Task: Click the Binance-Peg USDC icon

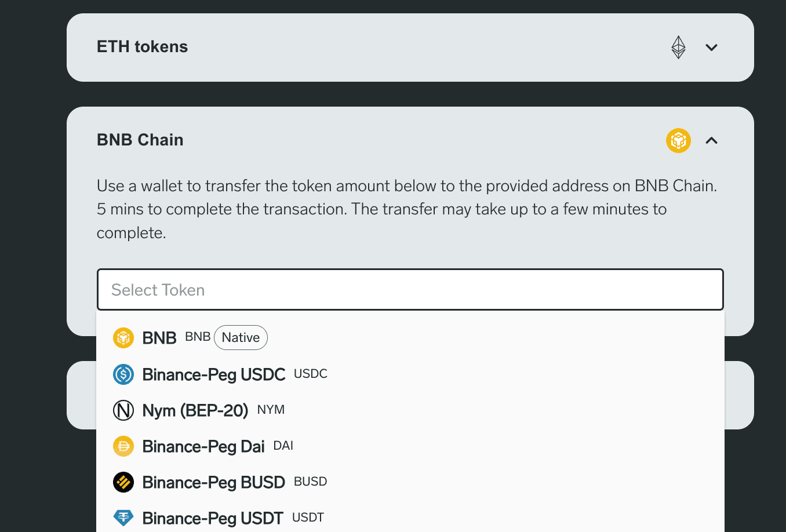Action: [x=123, y=374]
